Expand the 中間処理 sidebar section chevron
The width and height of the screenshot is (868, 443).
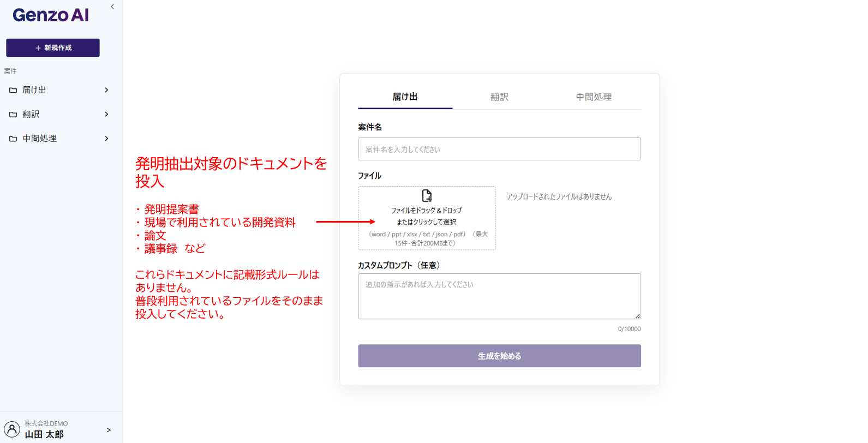(x=106, y=139)
